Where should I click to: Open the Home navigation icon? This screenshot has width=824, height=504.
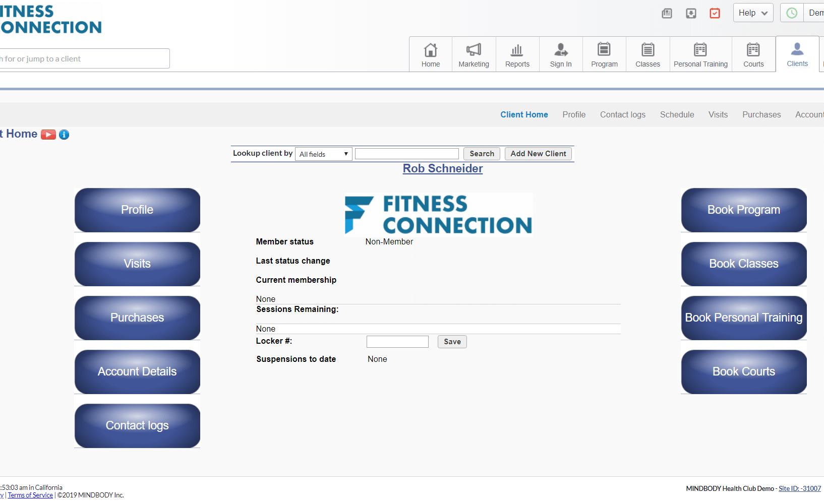[430, 50]
